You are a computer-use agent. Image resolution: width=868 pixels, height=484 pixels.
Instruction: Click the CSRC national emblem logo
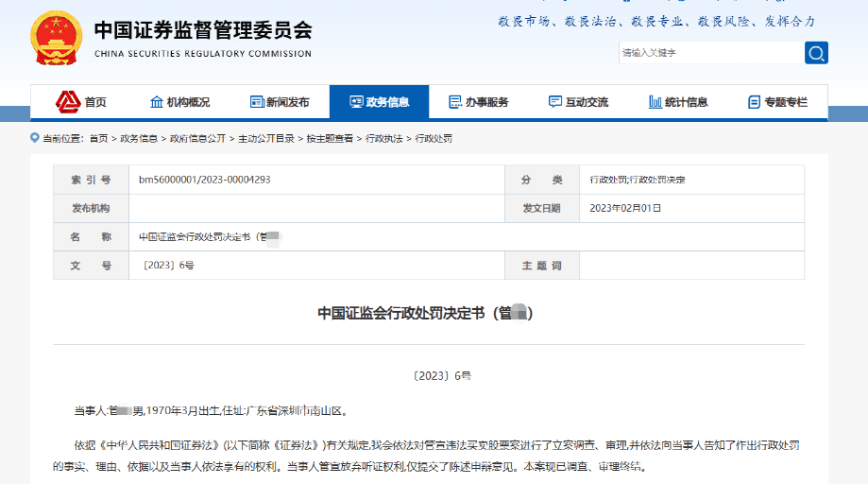click(58, 39)
